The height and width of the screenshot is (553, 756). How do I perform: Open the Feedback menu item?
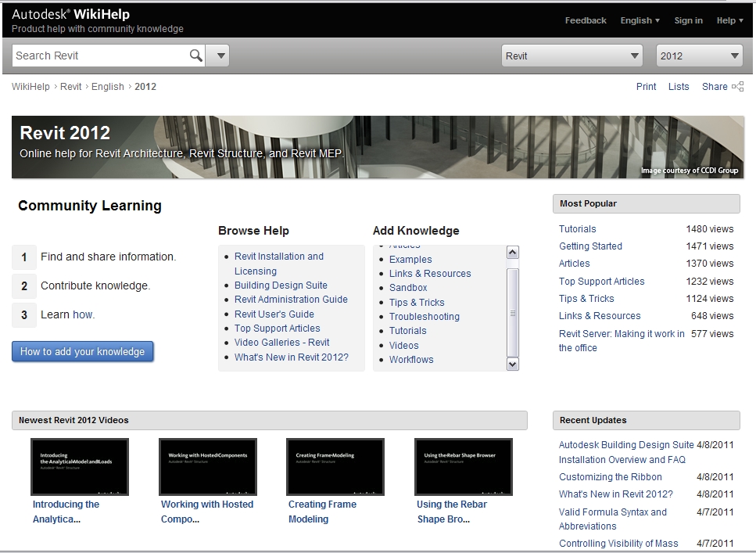[585, 20]
